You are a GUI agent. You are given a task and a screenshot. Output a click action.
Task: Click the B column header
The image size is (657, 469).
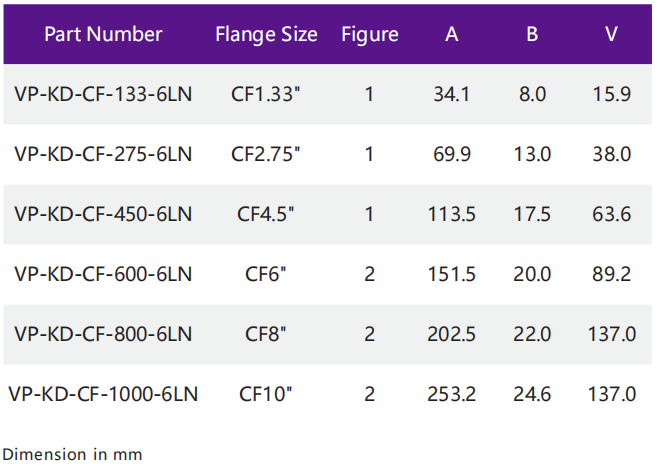pyautogui.click(x=532, y=34)
